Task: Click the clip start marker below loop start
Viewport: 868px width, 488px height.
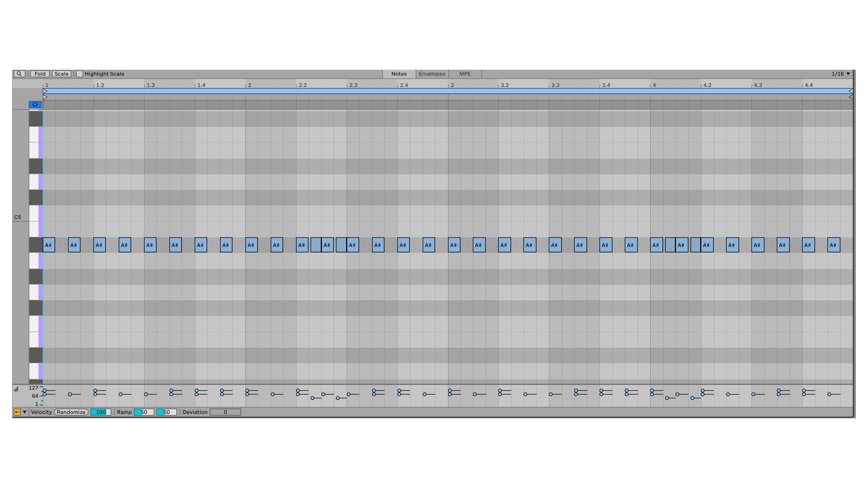Action: (45, 97)
